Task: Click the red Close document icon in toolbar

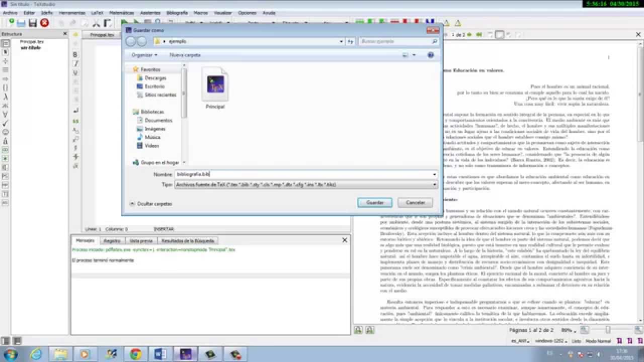Action: [44, 23]
